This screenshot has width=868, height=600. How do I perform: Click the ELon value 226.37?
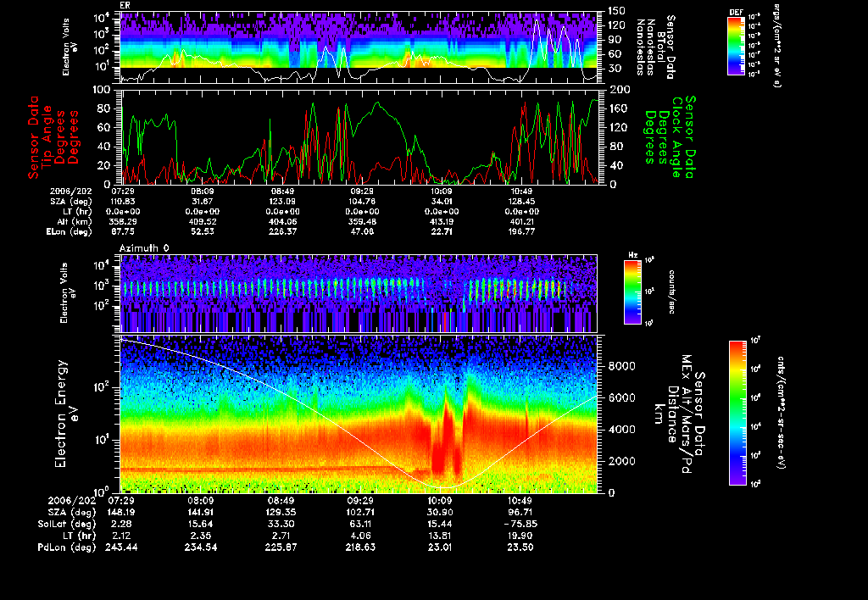click(x=282, y=231)
